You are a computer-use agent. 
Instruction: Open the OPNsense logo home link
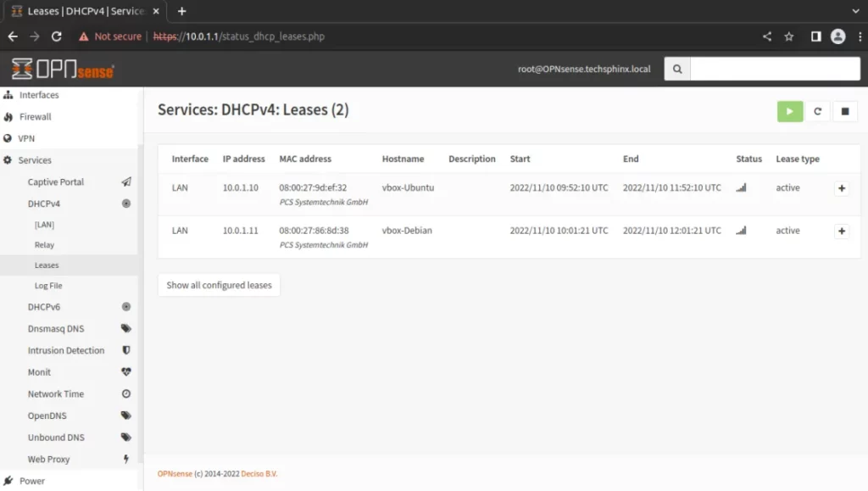pyautogui.click(x=63, y=70)
